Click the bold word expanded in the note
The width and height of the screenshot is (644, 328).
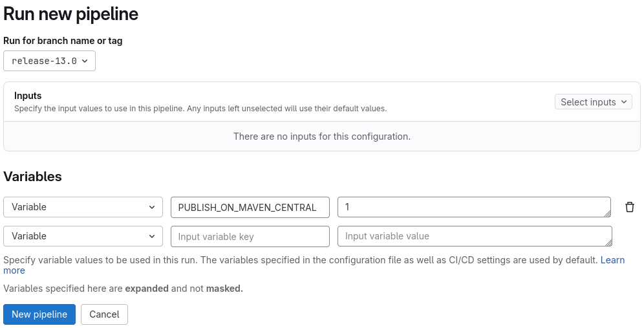pos(146,289)
